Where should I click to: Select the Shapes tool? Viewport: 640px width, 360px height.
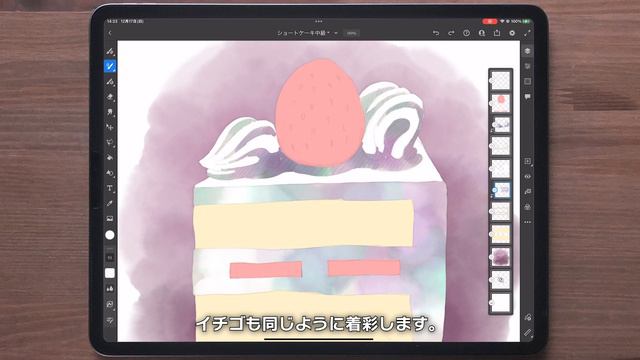pos(110,173)
